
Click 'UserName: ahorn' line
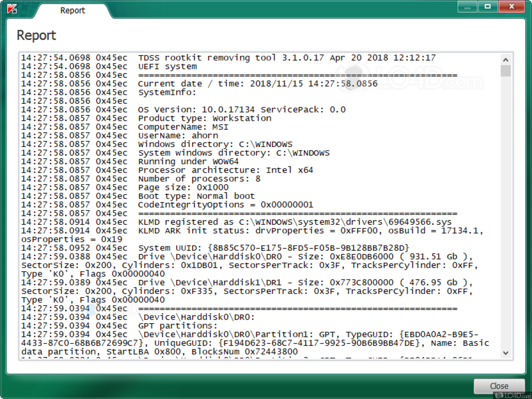[x=120, y=136]
